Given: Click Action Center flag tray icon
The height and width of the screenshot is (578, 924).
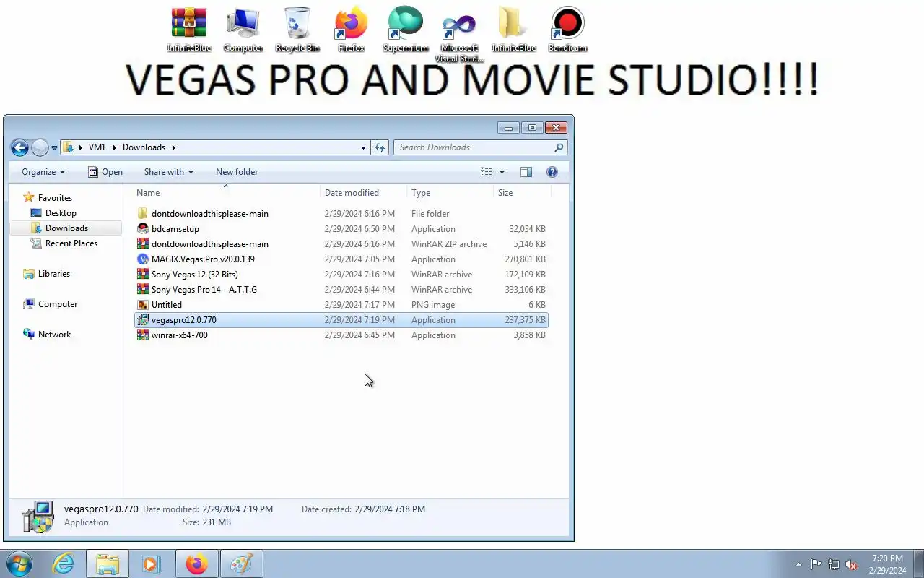Looking at the screenshot, I should point(816,564).
